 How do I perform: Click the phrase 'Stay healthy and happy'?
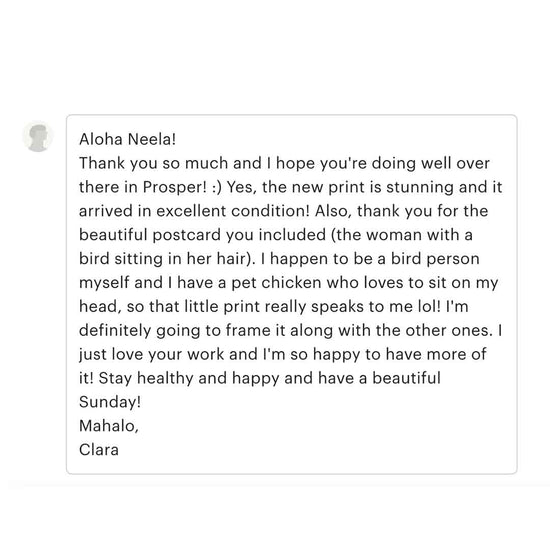coord(189,378)
